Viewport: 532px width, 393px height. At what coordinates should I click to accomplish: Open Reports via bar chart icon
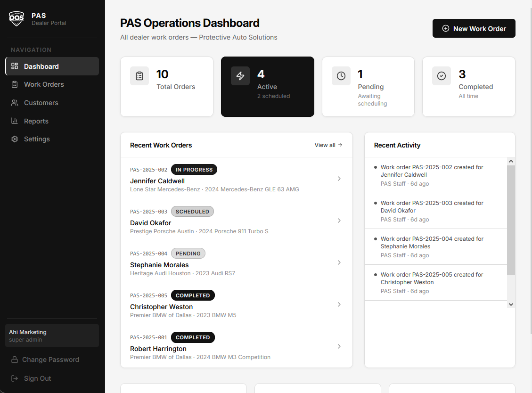pyautogui.click(x=14, y=121)
